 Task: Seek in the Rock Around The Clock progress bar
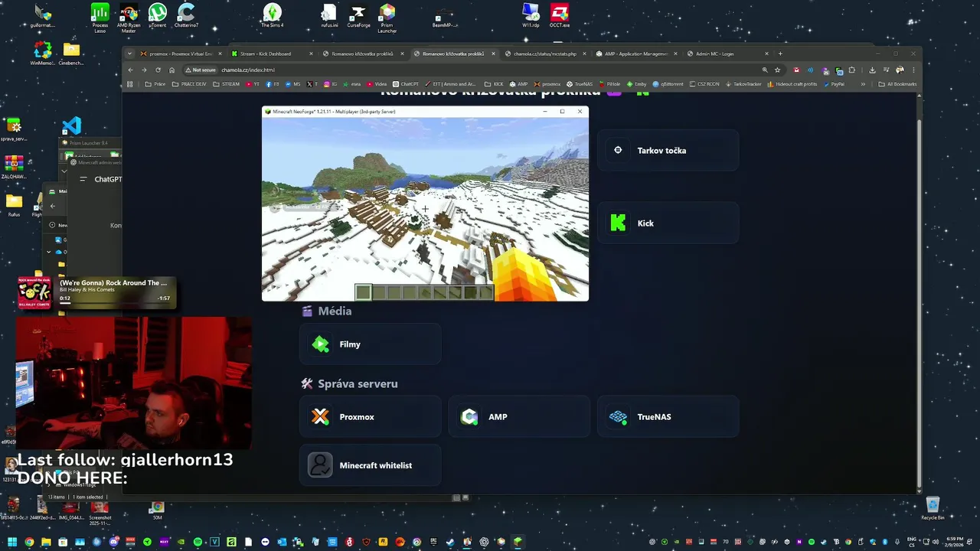click(115, 302)
